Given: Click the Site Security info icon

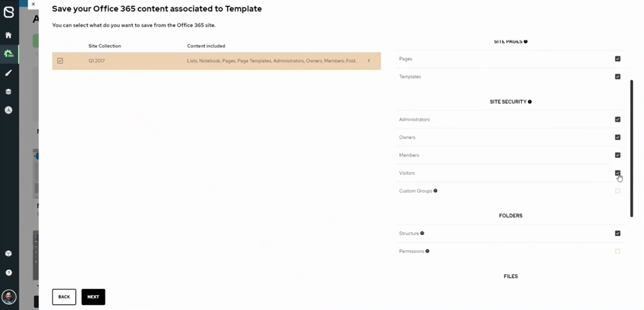Looking at the screenshot, I should click(530, 102).
